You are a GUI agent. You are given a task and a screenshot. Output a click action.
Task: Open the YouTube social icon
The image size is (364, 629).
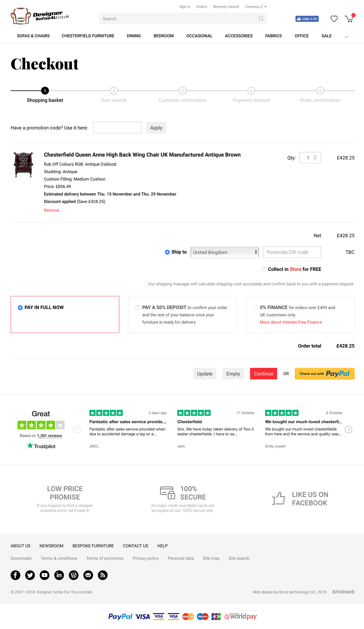[x=44, y=575]
